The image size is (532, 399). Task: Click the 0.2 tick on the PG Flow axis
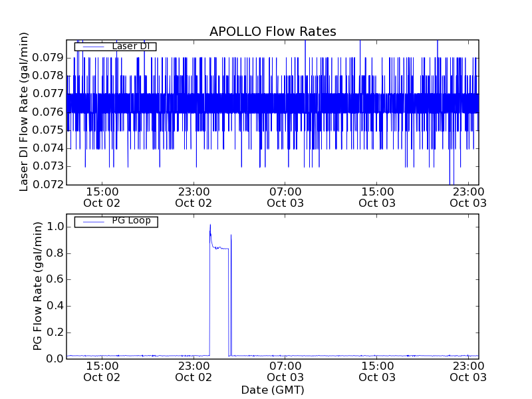55,332
